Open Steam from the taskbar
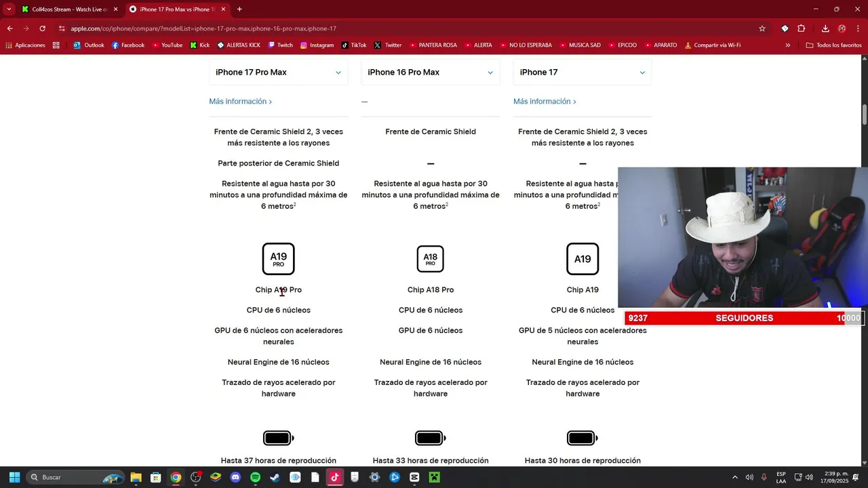The height and width of the screenshot is (488, 868). coord(275,477)
